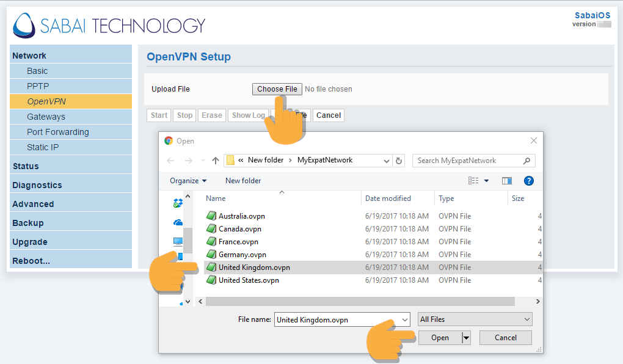Open Port Forwarding settings

point(71,132)
